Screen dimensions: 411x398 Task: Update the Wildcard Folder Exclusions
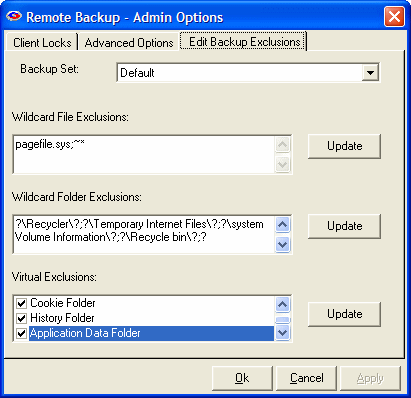(344, 226)
